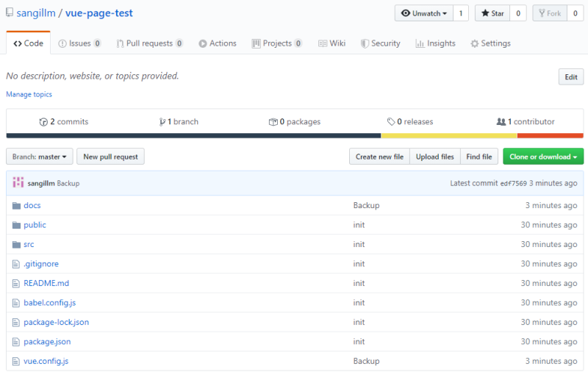Open the sangillm user link in title

pyautogui.click(x=36, y=12)
